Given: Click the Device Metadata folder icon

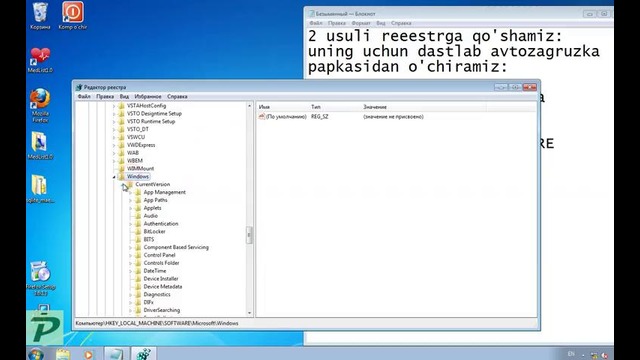Looking at the screenshot, I should (x=138, y=287).
